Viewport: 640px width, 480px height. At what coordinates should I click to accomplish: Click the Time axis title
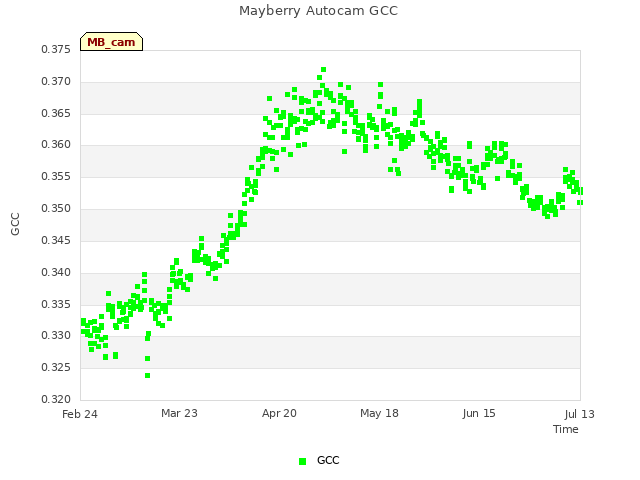tap(566, 429)
